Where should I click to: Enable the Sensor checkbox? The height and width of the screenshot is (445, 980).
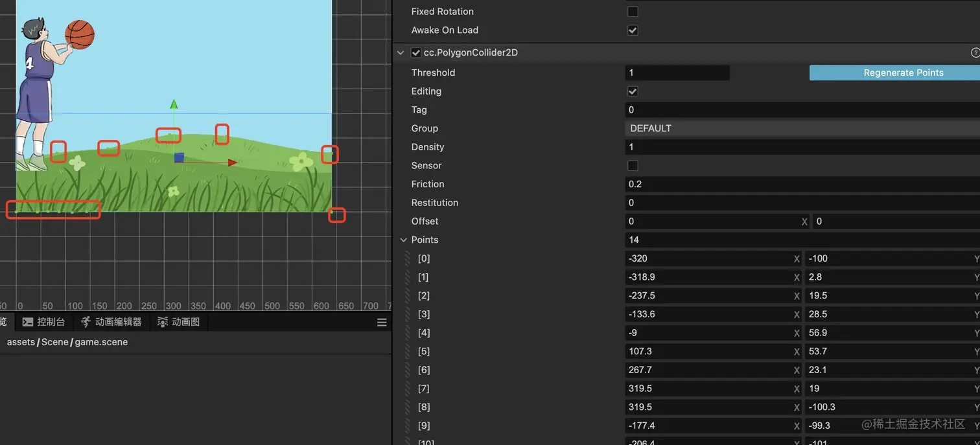(x=633, y=166)
